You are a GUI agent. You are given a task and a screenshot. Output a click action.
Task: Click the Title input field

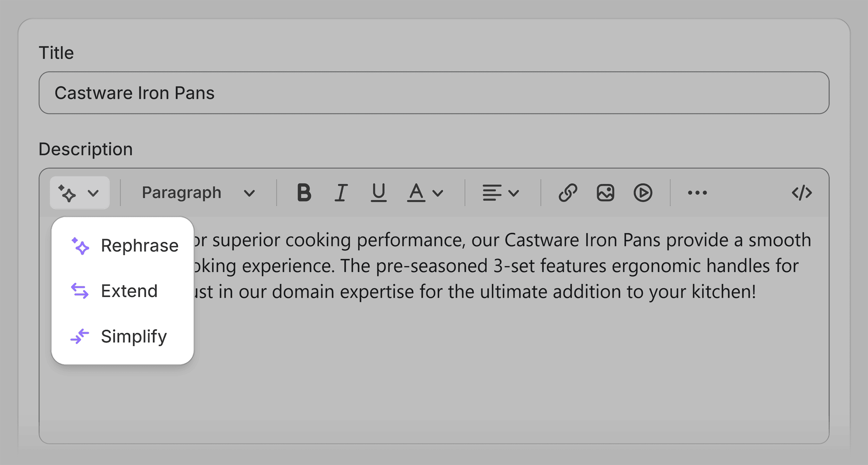(x=434, y=93)
